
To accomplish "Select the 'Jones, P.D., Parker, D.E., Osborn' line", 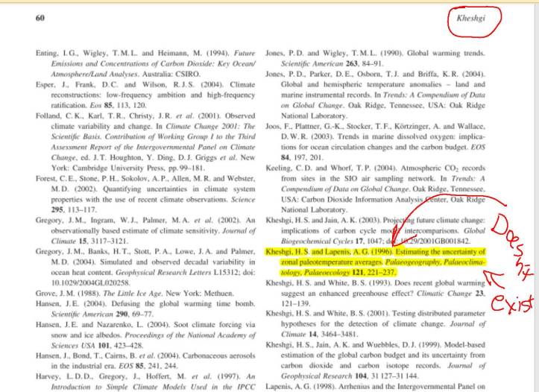I will click(x=376, y=75).
